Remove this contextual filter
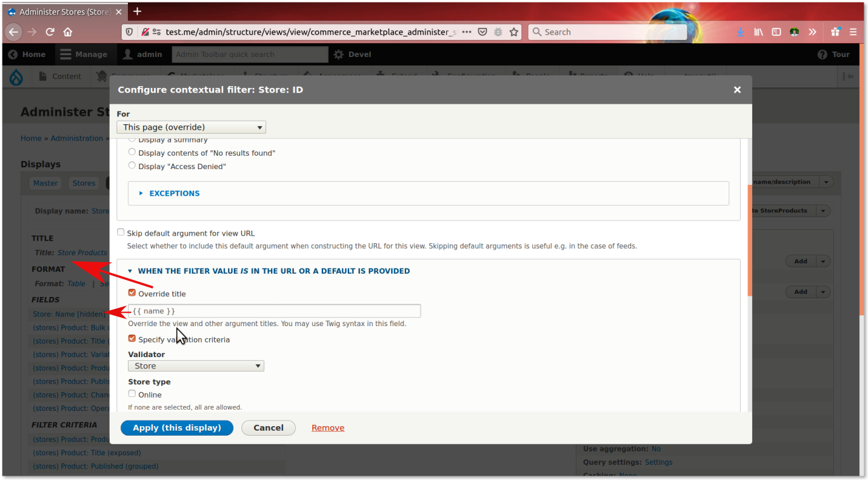Image resolution: width=868 pixels, height=480 pixels. [x=328, y=428]
